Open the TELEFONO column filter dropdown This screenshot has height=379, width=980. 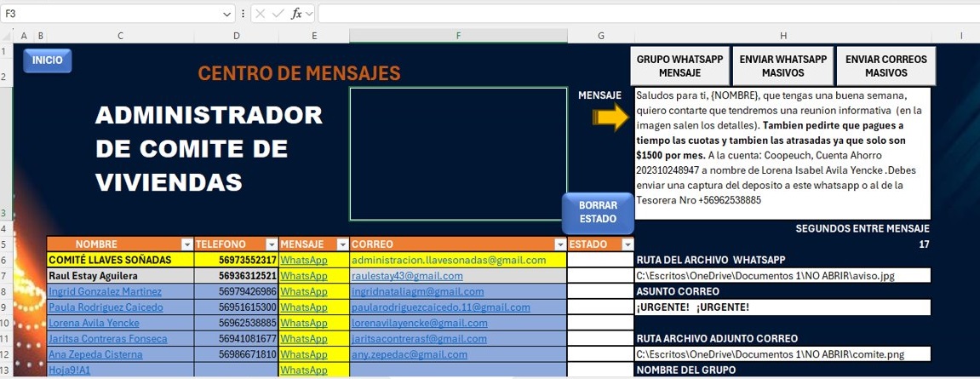tap(272, 244)
